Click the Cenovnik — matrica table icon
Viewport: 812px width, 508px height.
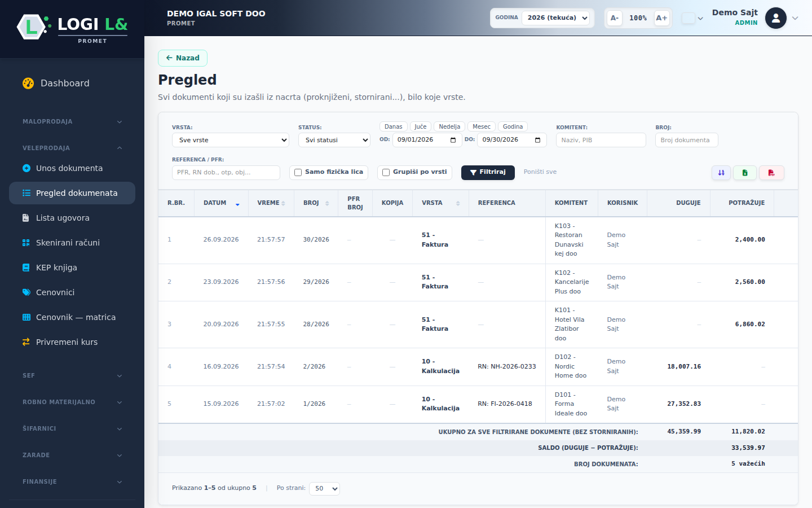pyautogui.click(x=26, y=317)
